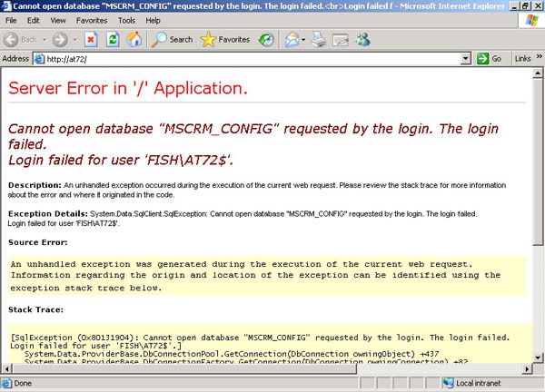The width and height of the screenshot is (545, 392).
Task: Open the Search pane button
Action: [172, 40]
